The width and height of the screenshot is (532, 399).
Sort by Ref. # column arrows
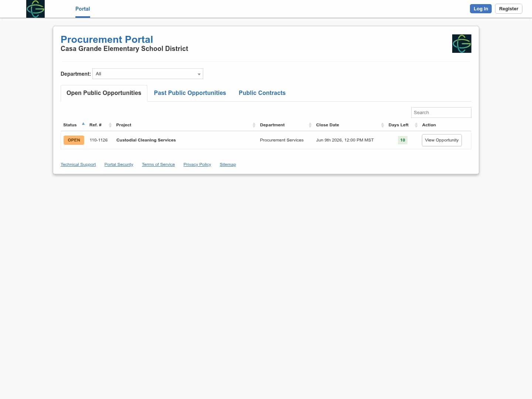point(110,125)
